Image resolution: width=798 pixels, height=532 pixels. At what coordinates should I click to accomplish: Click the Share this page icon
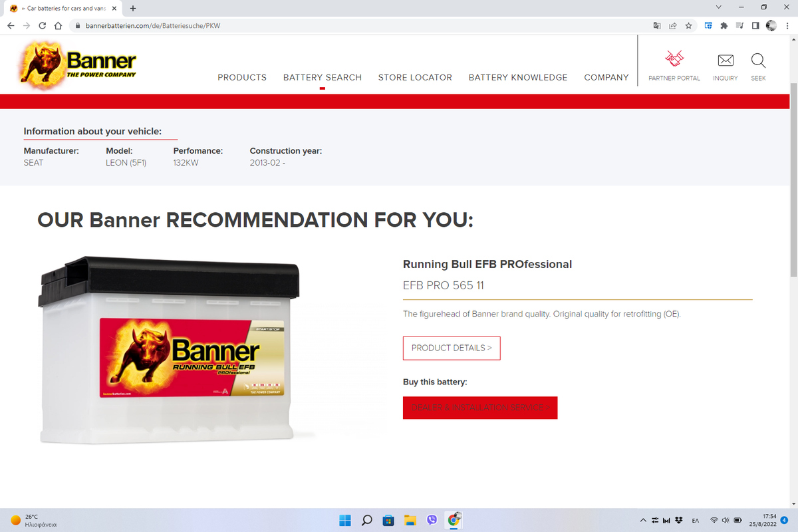point(673,26)
